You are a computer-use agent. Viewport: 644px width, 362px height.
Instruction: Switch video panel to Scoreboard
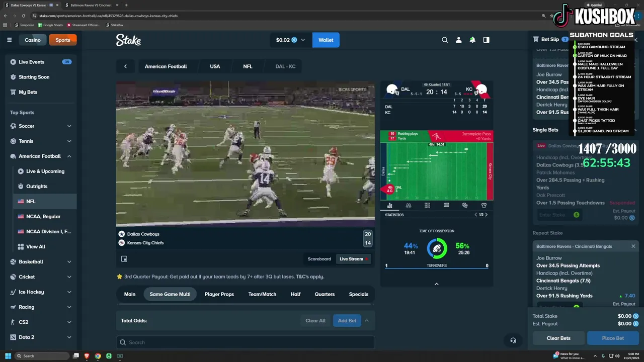point(319,259)
